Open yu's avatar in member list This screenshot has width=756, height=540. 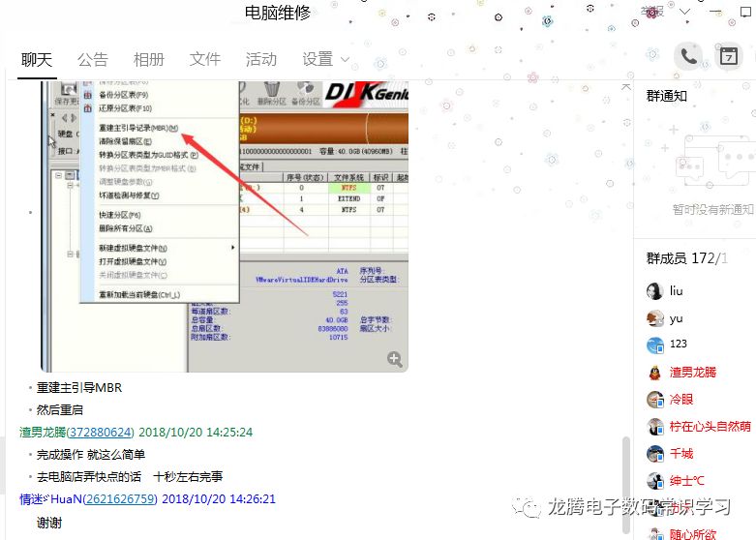pos(654,318)
